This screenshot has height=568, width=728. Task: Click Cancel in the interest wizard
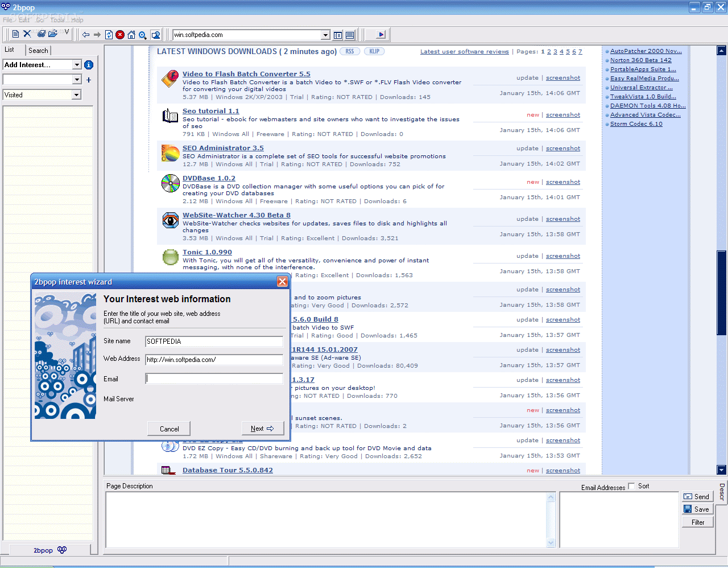(x=169, y=429)
